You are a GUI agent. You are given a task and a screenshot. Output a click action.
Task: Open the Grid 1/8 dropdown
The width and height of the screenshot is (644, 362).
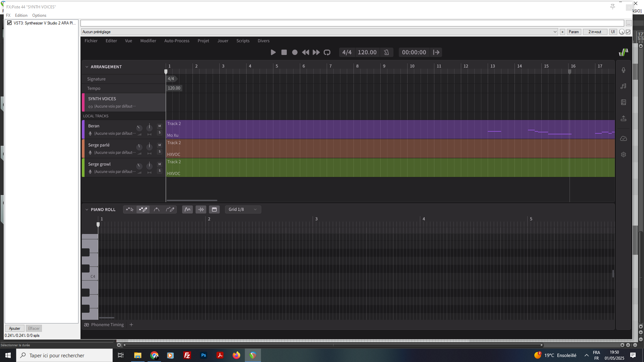pos(243,209)
